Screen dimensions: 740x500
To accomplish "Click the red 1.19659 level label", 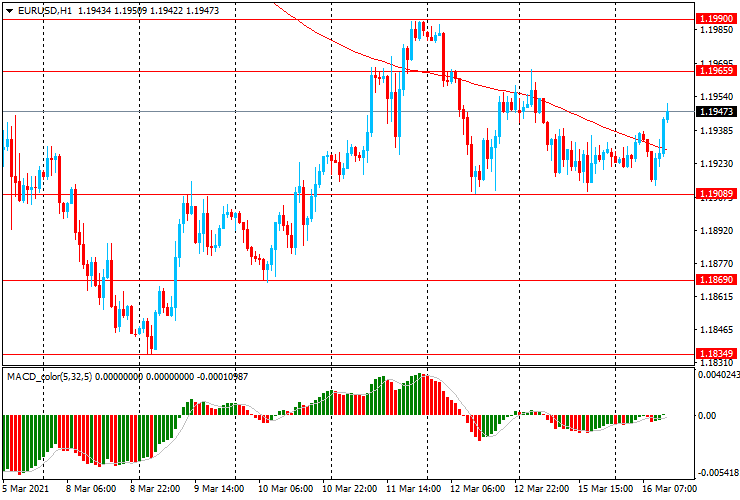I will [716, 71].
